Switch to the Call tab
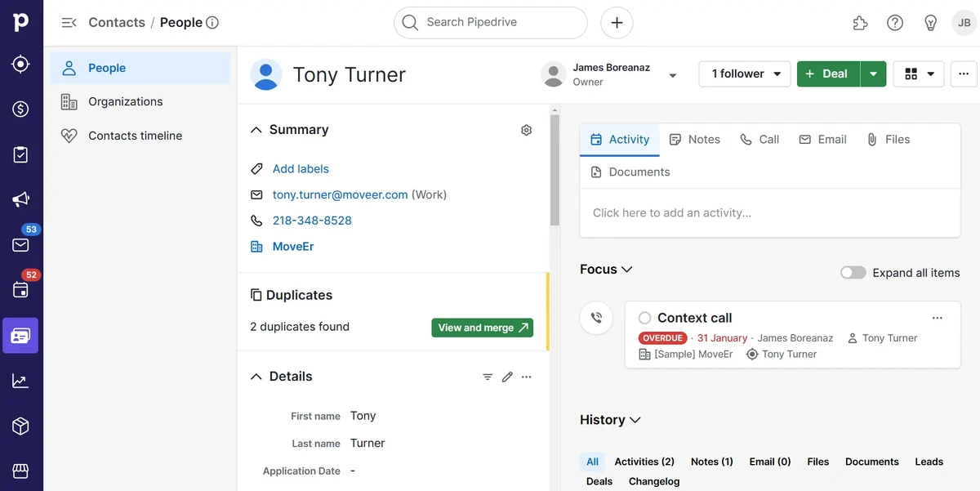980x491 pixels. pyautogui.click(x=759, y=140)
